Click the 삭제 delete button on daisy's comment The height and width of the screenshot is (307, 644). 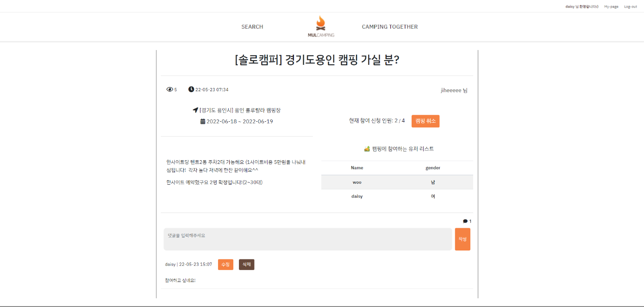[246, 264]
